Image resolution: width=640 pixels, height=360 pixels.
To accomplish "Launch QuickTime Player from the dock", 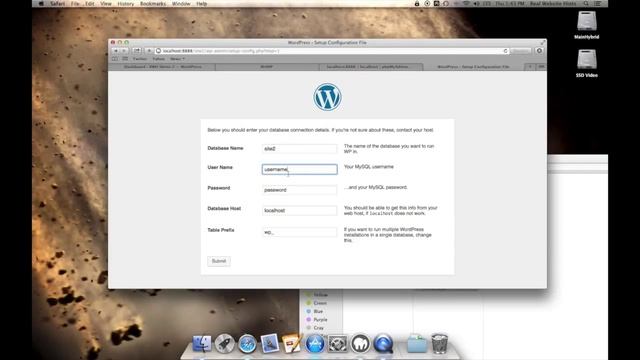I will point(383,343).
